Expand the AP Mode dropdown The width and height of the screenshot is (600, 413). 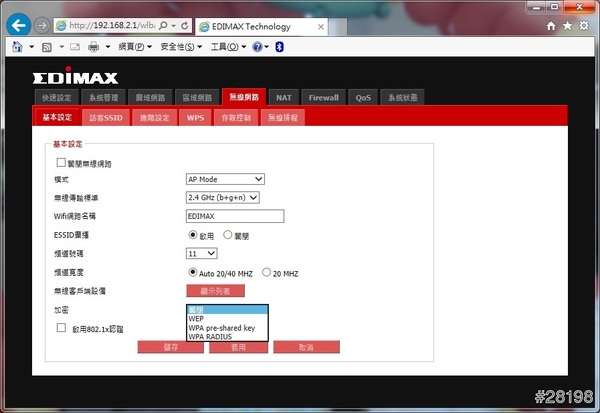[x=225, y=179]
